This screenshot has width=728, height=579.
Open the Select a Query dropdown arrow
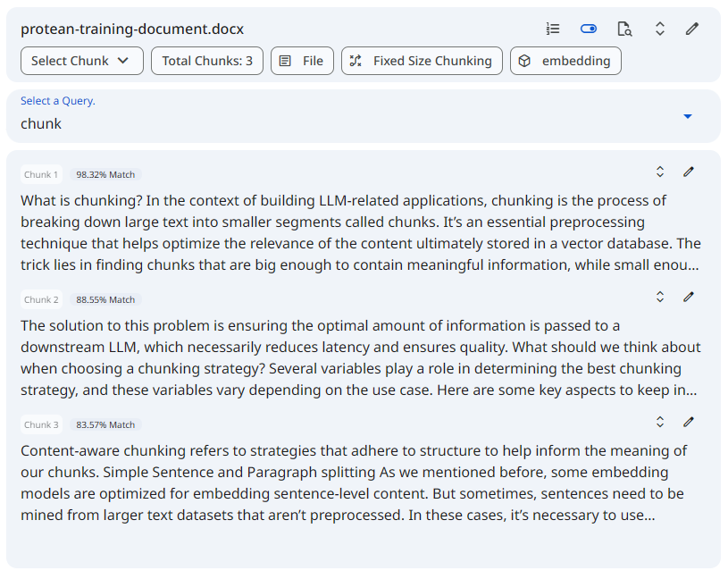(688, 116)
